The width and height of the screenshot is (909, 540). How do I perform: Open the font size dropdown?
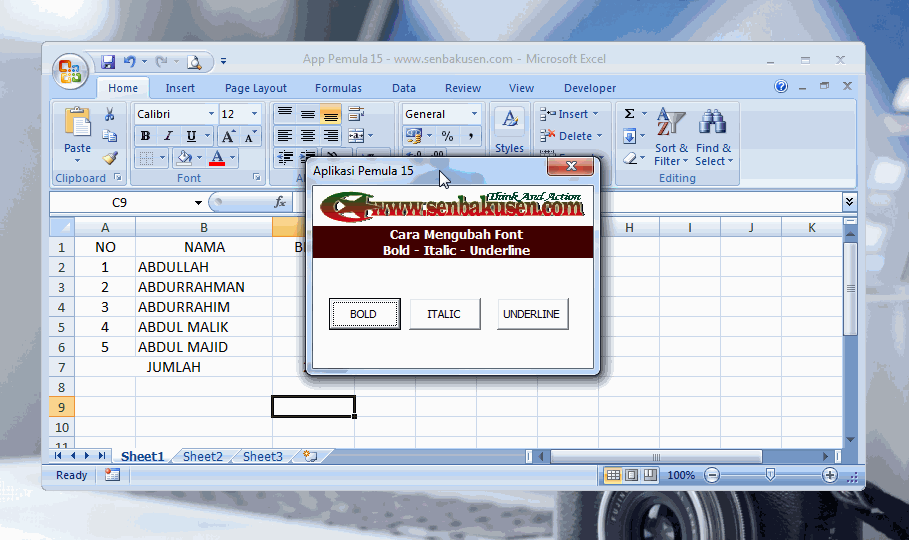[254, 114]
